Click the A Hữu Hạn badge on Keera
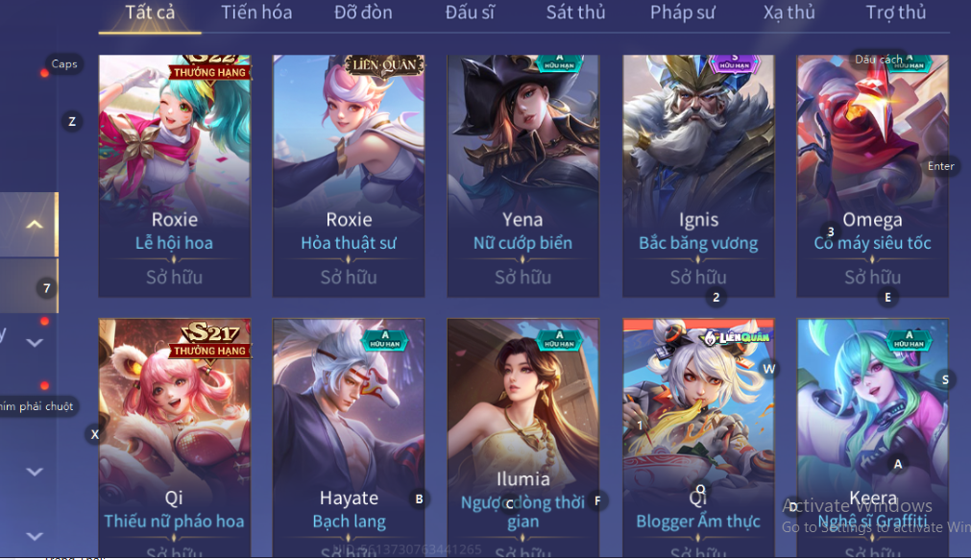Viewport: 971px width, 560px height. point(909,339)
